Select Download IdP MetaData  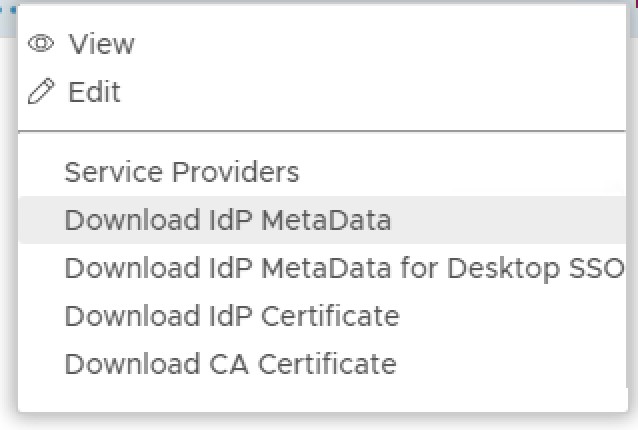click(227, 220)
